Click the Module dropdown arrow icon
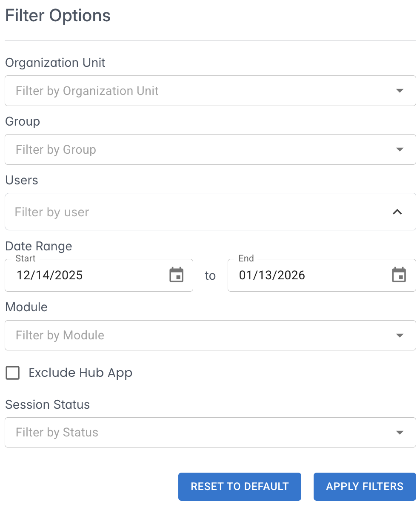The image size is (420, 505). [400, 336]
